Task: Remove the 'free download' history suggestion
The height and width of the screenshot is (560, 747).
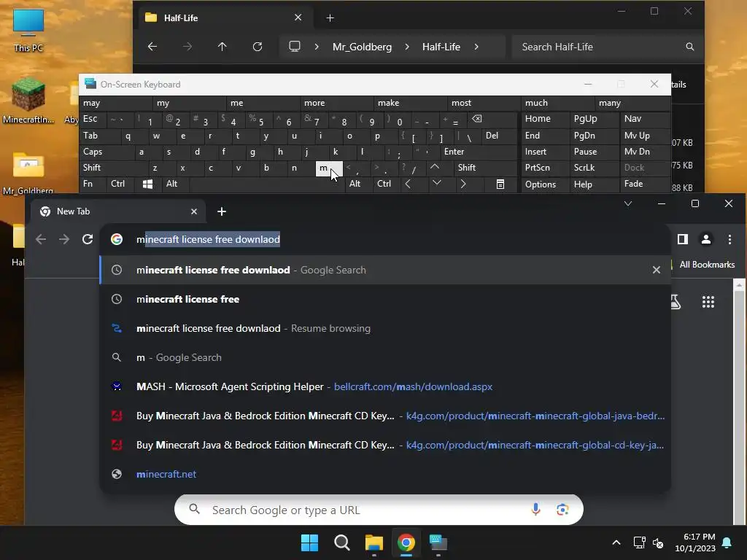Action: (x=656, y=270)
